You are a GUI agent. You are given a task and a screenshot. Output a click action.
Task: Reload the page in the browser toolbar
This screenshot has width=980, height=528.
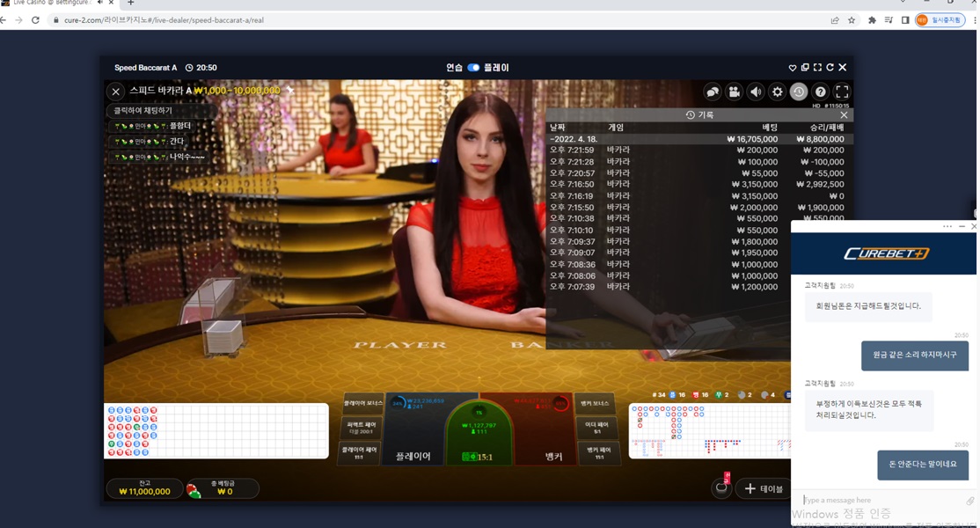(x=35, y=20)
